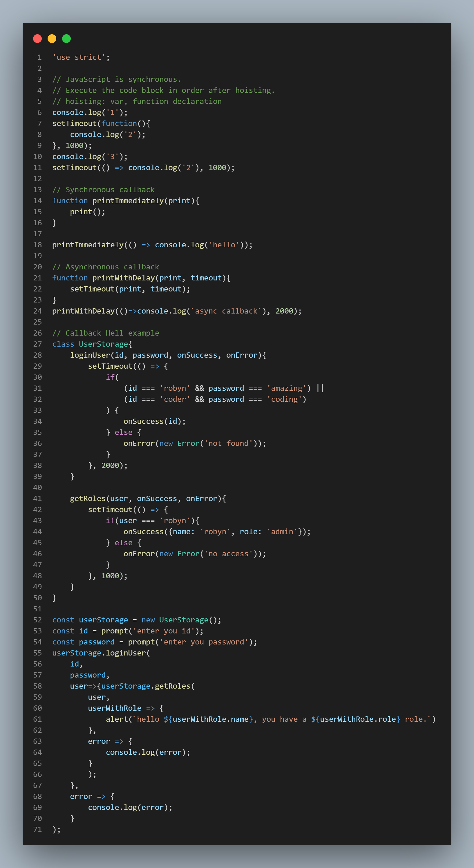Click the 'use strict' string on line 1
Viewport: 474px width, 868px height.
79,57
